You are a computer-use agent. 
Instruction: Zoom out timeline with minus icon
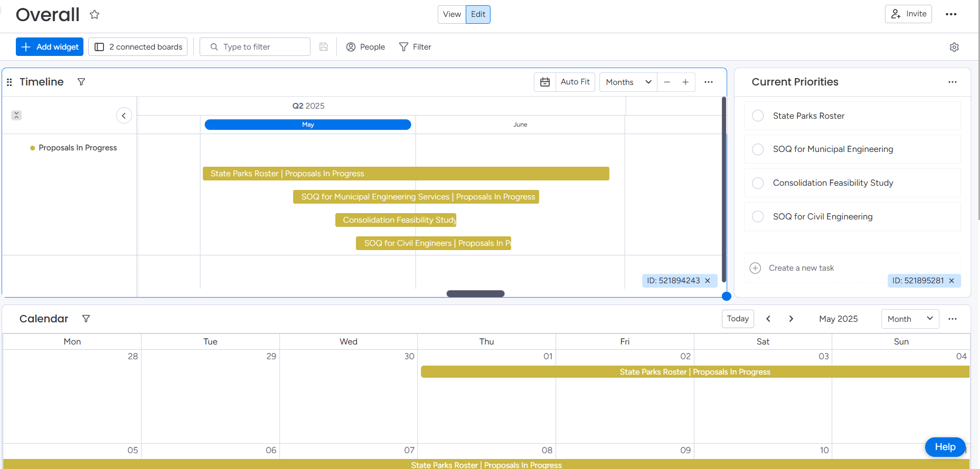coord(667,82)
